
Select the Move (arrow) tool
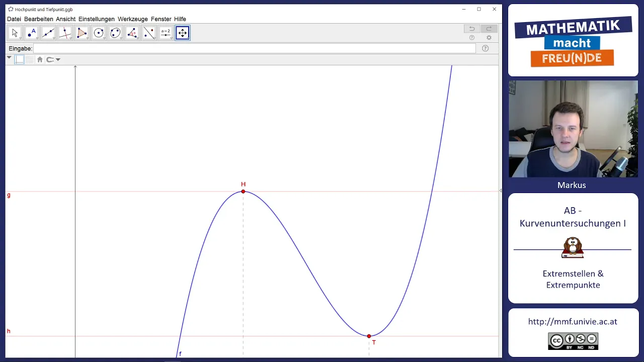point(15,33)
